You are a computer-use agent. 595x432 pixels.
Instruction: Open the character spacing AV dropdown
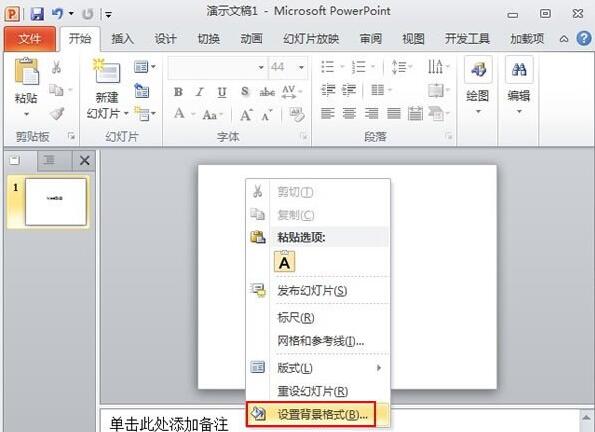292,91
